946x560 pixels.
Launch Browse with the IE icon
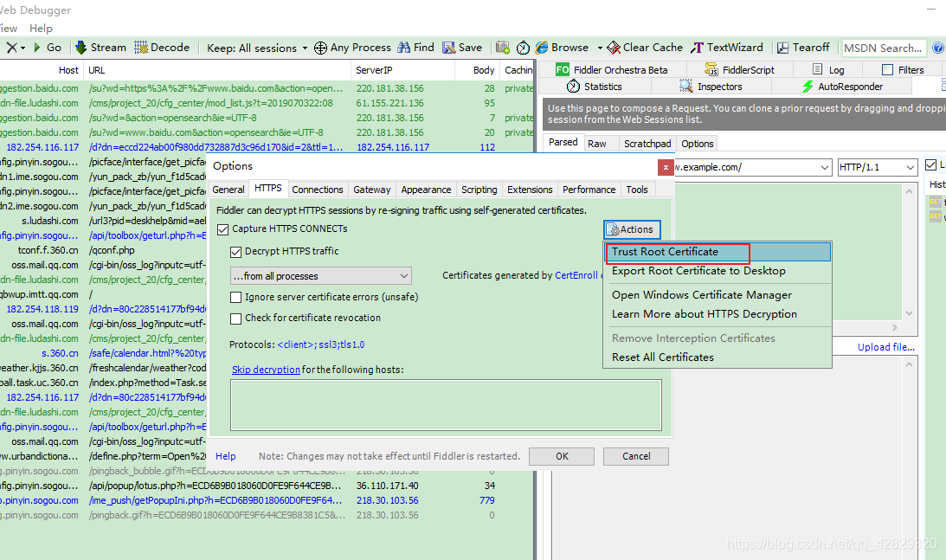click(562, 47)
